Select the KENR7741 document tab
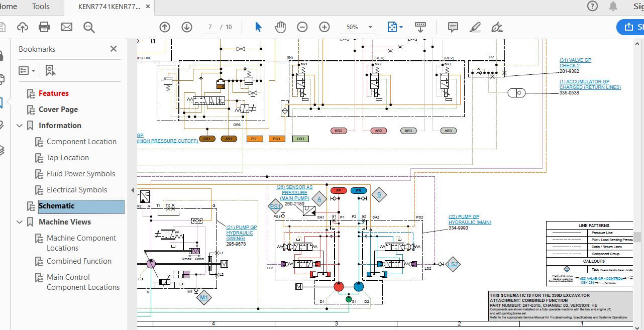Viewport: 644px width, 330px height. [109, 7]
